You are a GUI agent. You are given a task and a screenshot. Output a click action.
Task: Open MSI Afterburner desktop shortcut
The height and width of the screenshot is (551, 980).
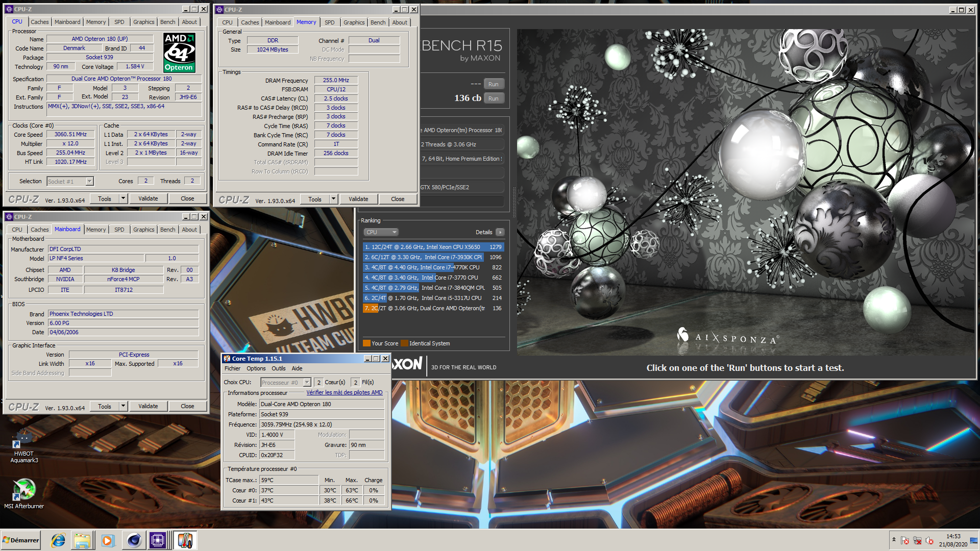(x=24, y=493)
